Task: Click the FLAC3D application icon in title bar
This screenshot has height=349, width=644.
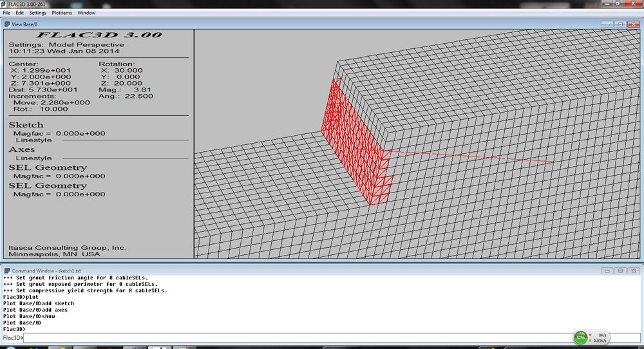Action: pos(4,4)
